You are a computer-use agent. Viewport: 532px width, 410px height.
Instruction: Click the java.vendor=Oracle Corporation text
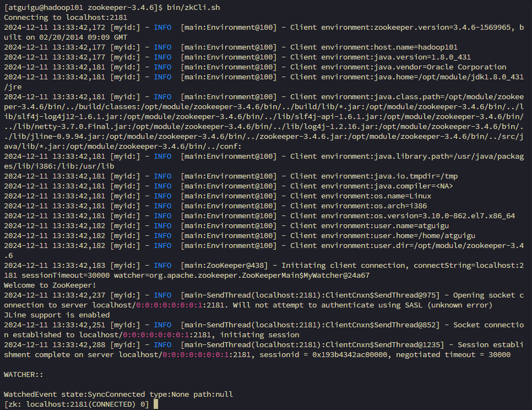tap(440, 67)
